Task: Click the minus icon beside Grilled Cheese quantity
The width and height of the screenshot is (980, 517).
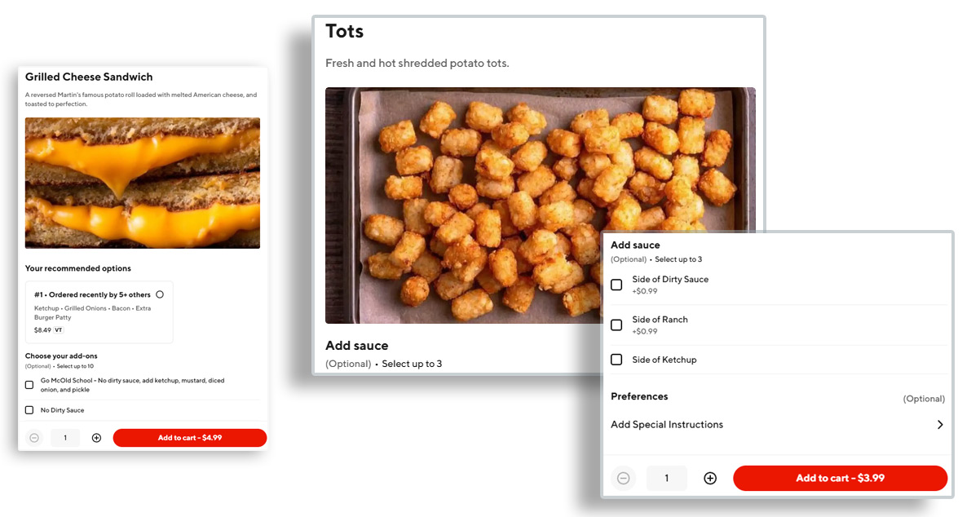Action: [34, 438]
